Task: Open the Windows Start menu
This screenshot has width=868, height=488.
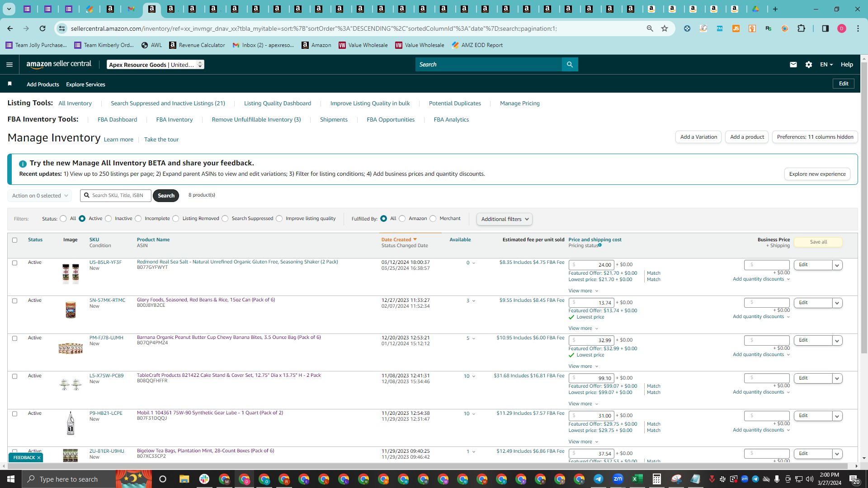Action: (11, 479)
